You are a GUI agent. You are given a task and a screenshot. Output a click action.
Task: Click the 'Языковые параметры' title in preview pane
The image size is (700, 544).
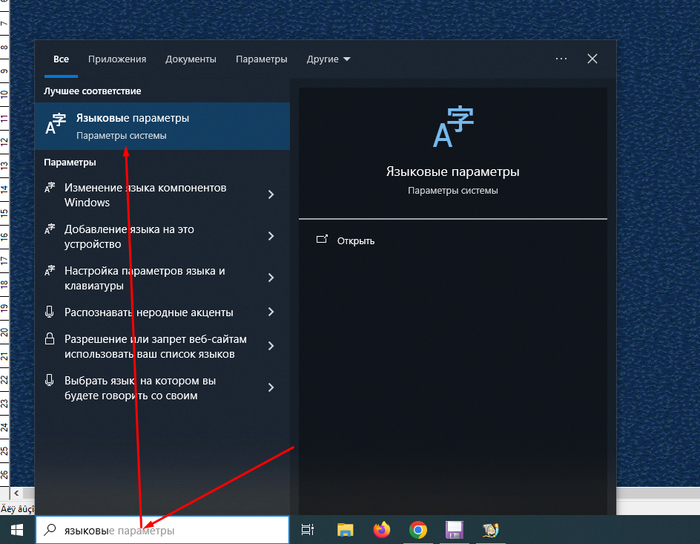pos(453,172)
